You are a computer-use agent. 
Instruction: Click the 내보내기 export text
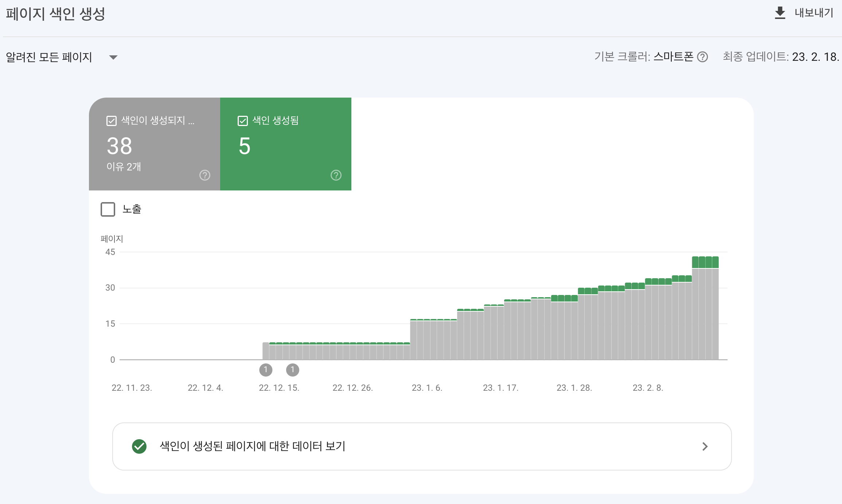(814, 13)
